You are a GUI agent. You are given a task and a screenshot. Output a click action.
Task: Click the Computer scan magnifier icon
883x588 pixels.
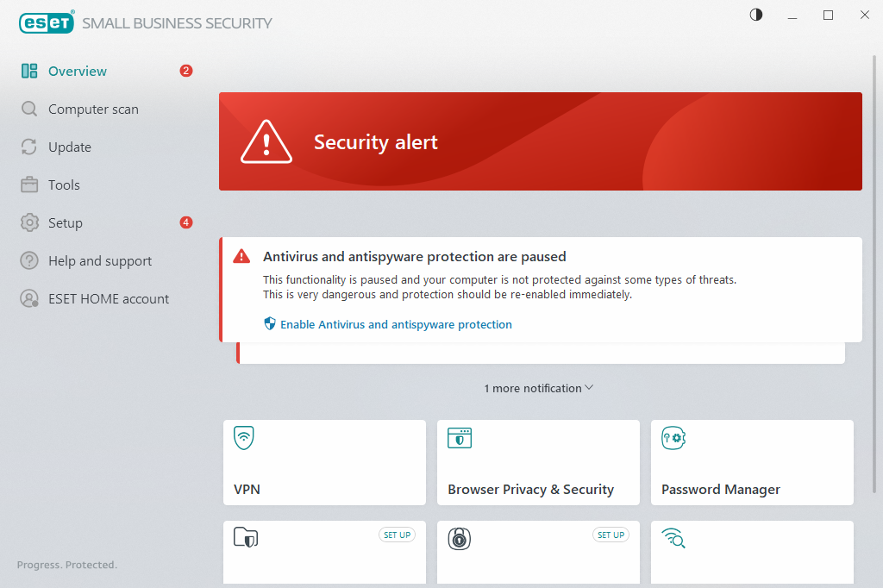click(29, 109)
